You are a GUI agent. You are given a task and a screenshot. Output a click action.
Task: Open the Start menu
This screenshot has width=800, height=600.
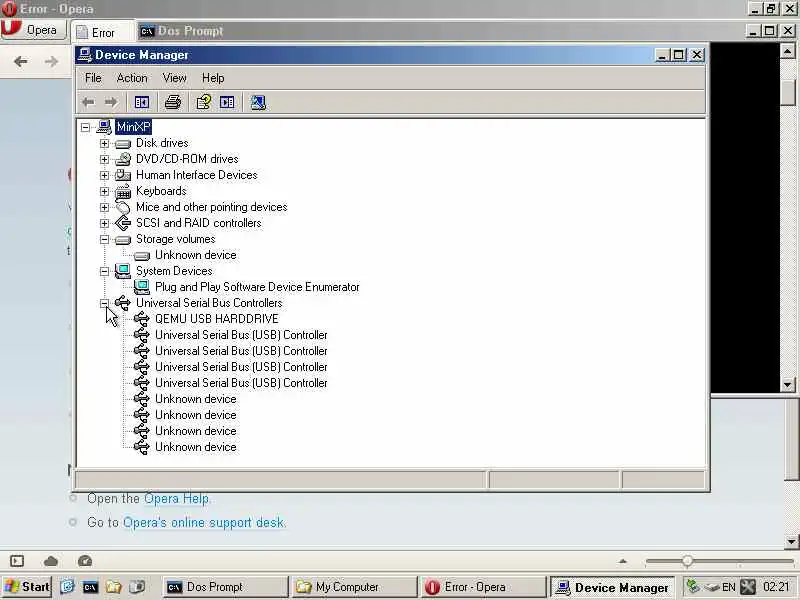[27, 587]
